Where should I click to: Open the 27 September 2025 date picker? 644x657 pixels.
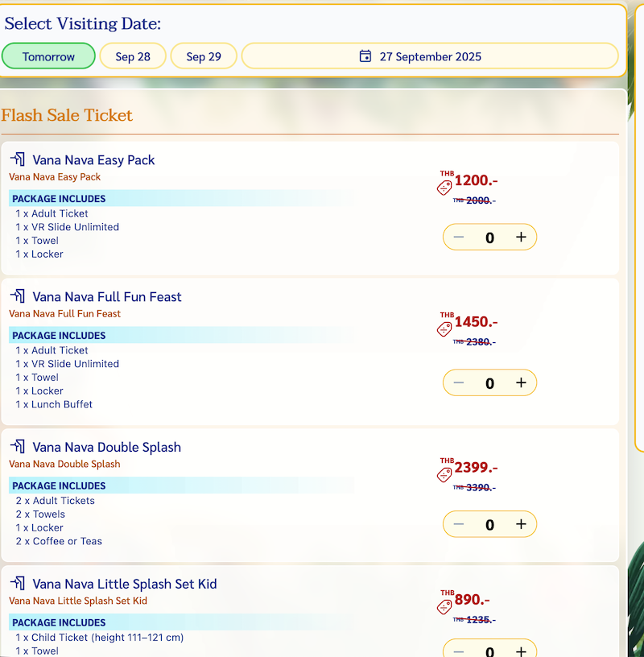point(430,56)
